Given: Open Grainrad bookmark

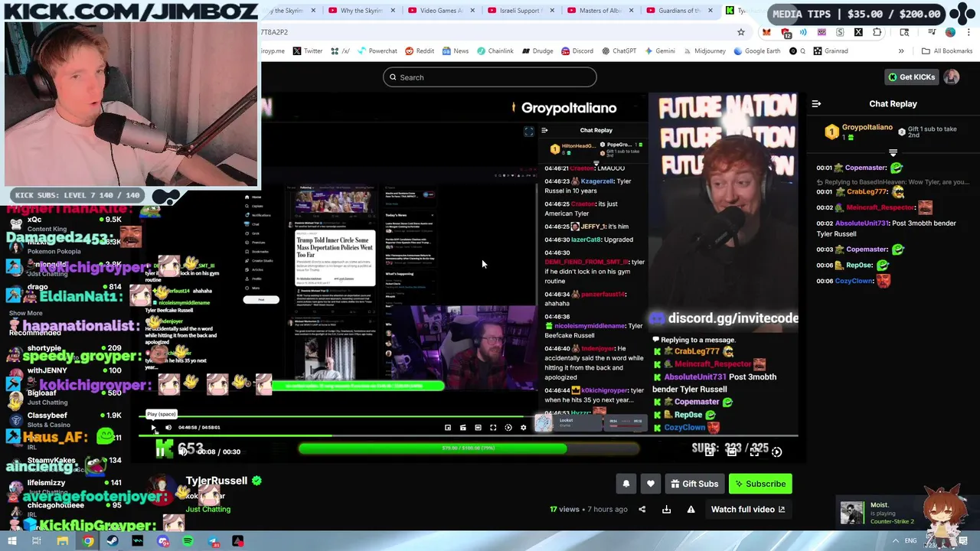Looking at the screenshot, I should (831, 51).
